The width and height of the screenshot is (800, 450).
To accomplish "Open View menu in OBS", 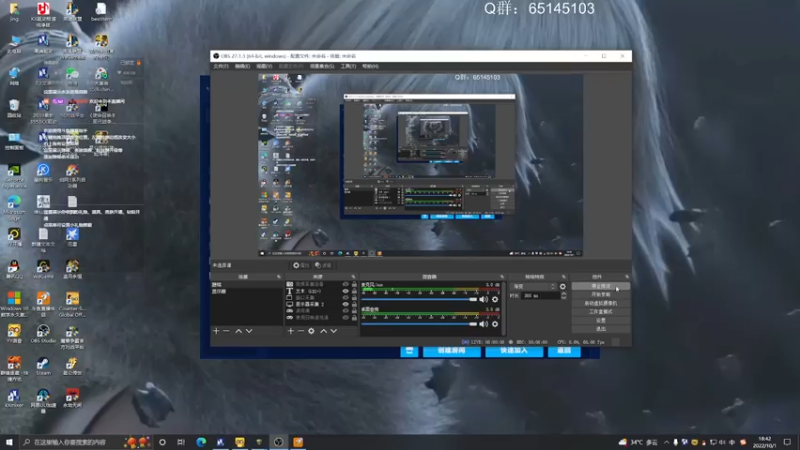I will pos(263,66).
